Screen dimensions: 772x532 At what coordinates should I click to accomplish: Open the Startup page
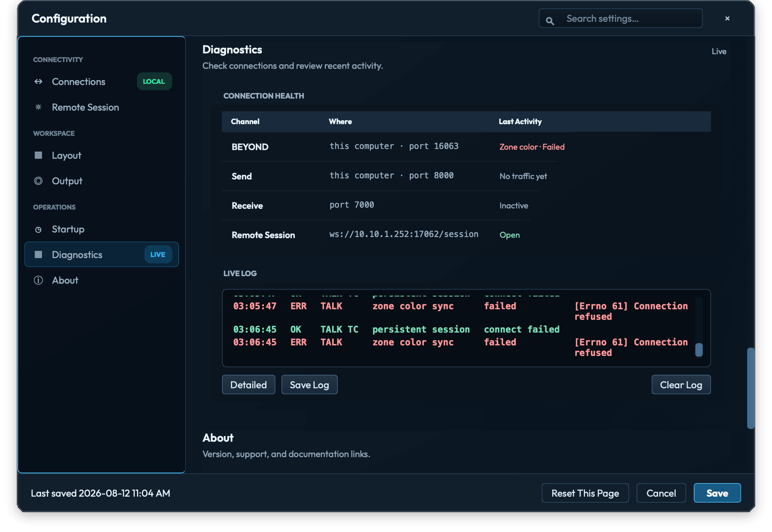(101, 229)
